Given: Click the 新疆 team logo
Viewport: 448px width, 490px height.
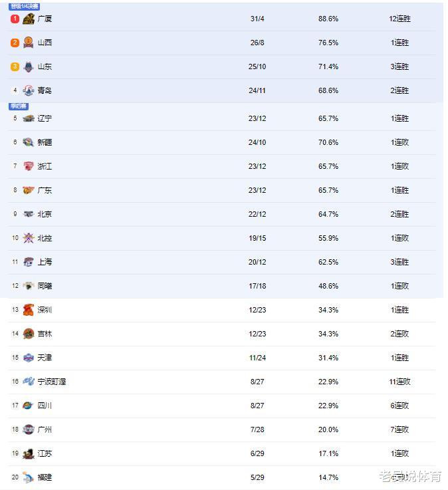Looking at the screenshot, I should 28,143.
